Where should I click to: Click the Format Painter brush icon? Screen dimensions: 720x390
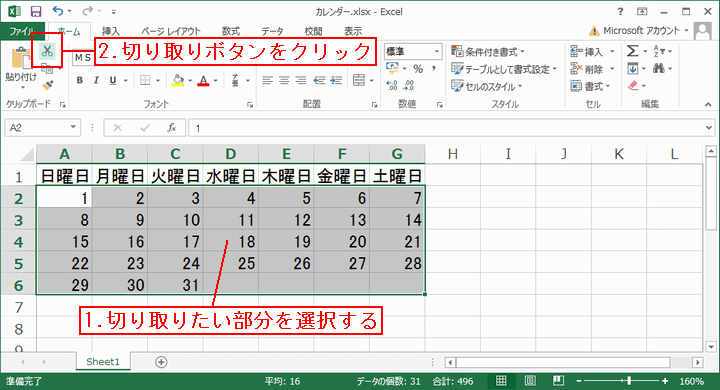47,85
